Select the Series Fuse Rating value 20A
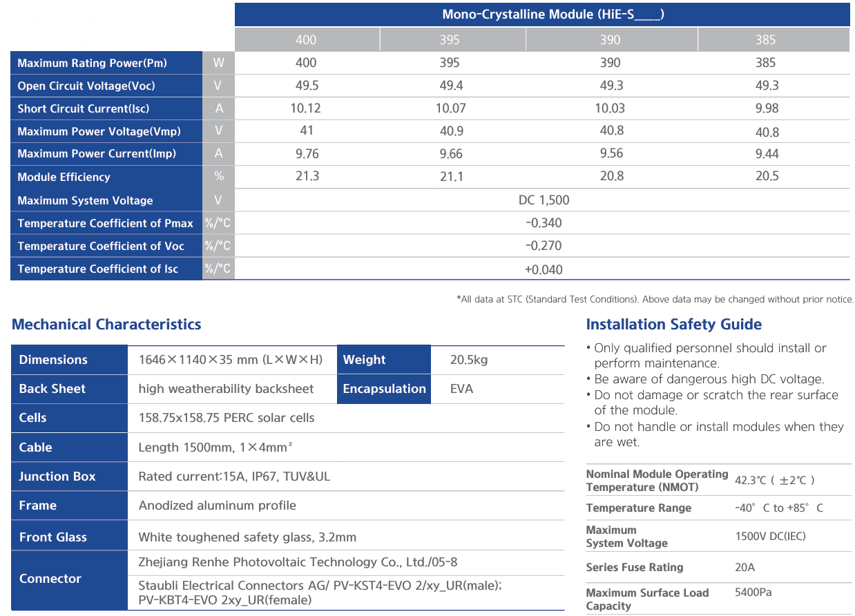Viewport: 855px width, 616px height. tap(745, 568)
